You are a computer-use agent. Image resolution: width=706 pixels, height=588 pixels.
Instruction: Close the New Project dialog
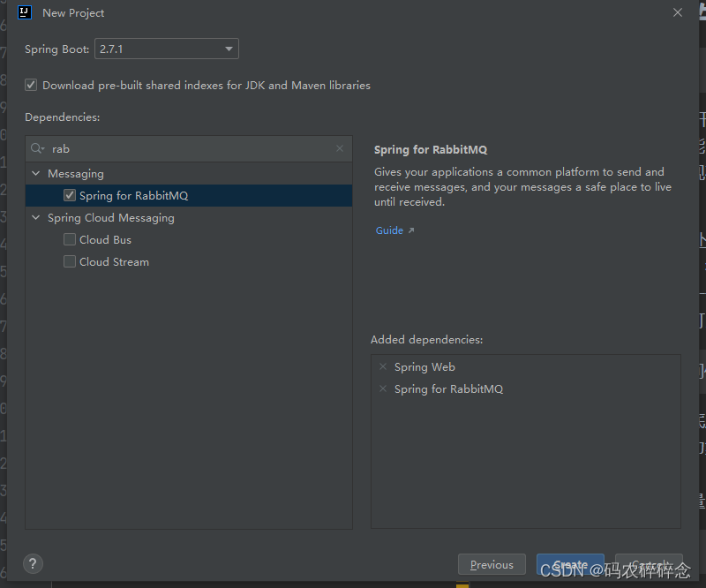[678, 12]
